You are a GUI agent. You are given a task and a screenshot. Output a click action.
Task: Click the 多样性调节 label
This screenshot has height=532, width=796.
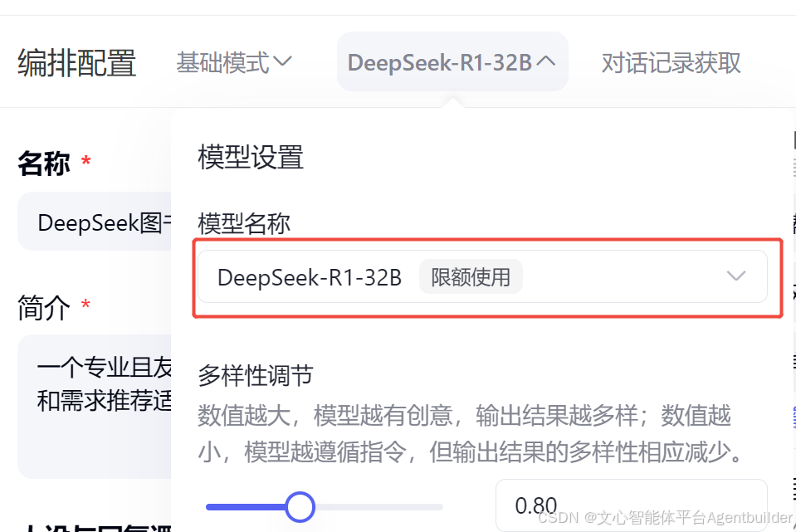click(256, 376)
